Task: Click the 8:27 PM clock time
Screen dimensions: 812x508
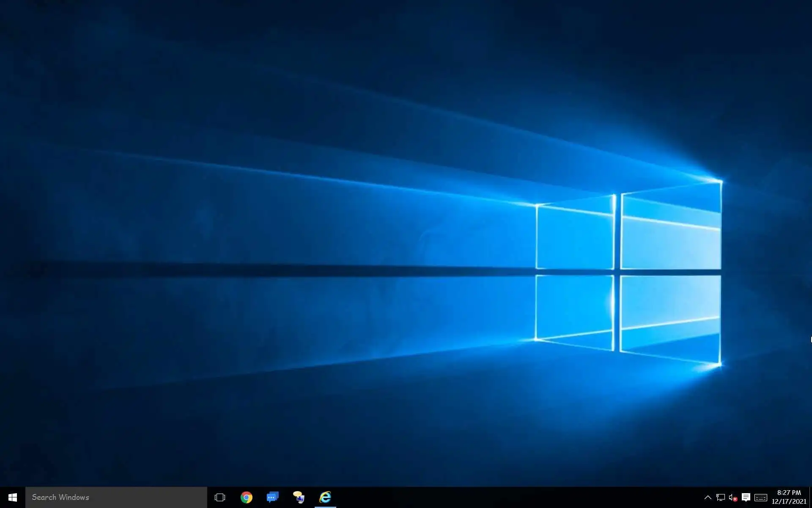Action: click(x=789, y=493)
